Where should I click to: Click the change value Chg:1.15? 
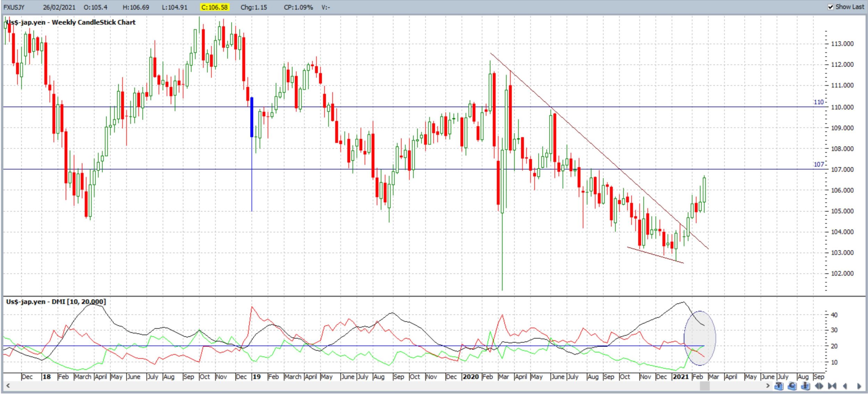click(254, 7)
